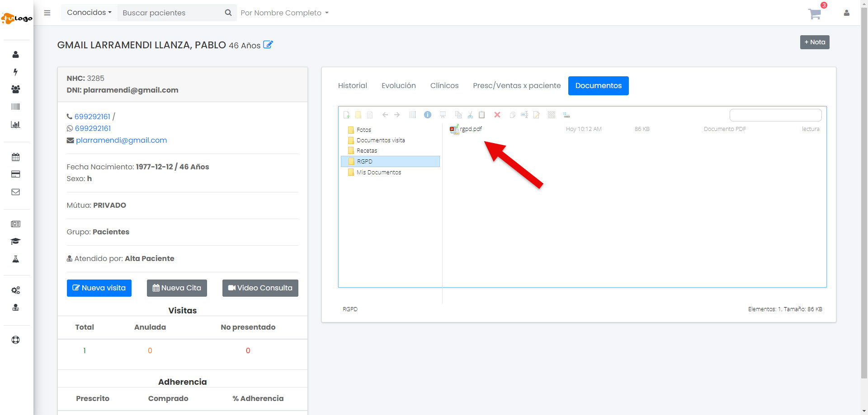This screenshot has width=868, height=415.
Task: Click the preview screen toolbar icon
Action: [443, 115]
